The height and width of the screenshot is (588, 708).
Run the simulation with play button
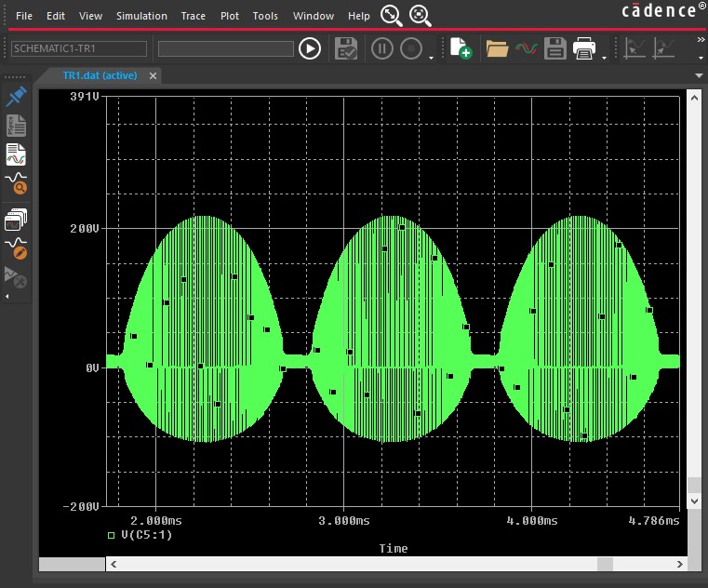tap(310, 48)
